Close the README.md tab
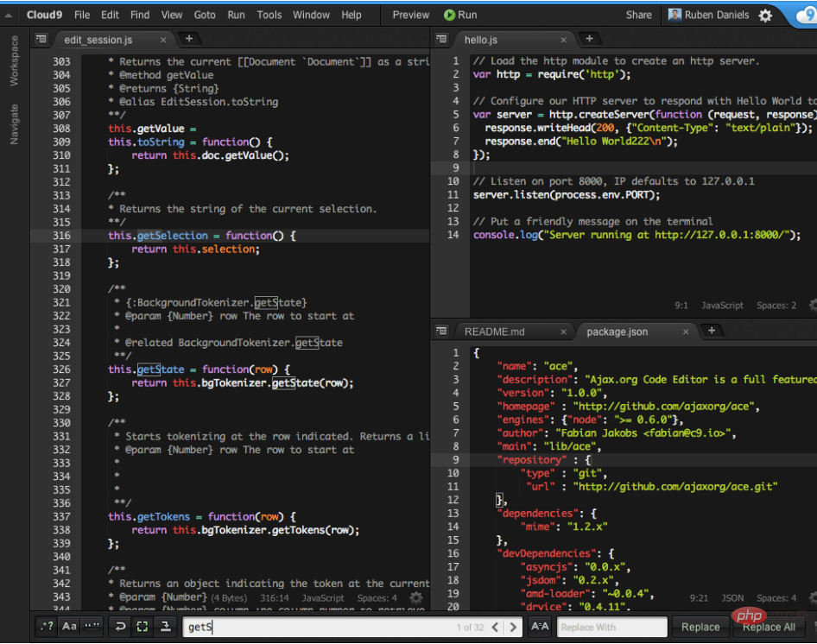The height and width of the screenshot is (644, 817). point(563,331)
